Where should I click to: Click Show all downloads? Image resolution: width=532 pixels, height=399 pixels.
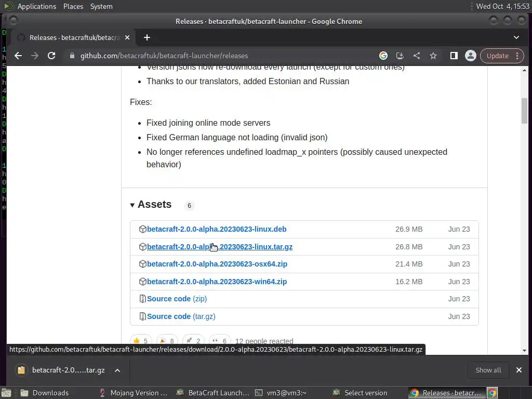488,370
